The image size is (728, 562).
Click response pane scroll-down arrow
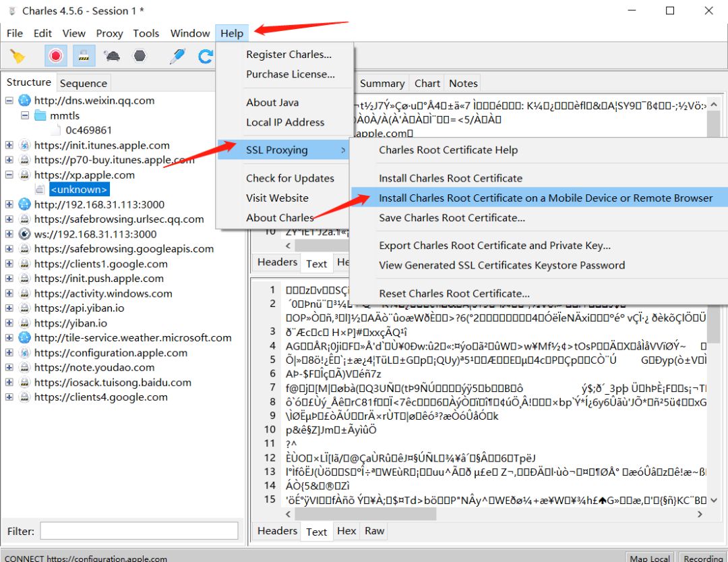(714, 501)
